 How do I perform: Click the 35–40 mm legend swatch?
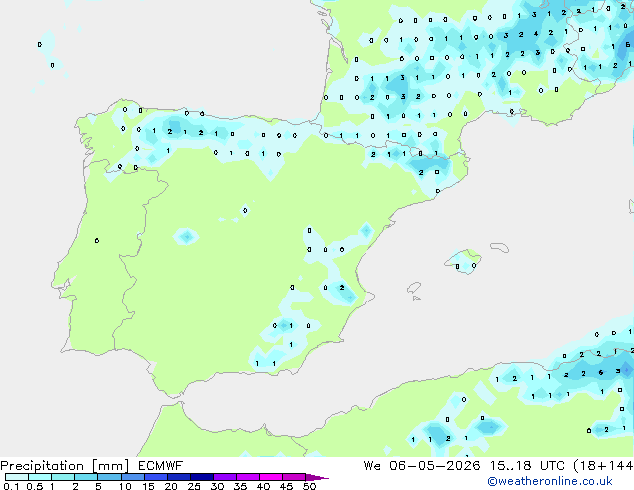pyautogui.click(x=248, y=477)
